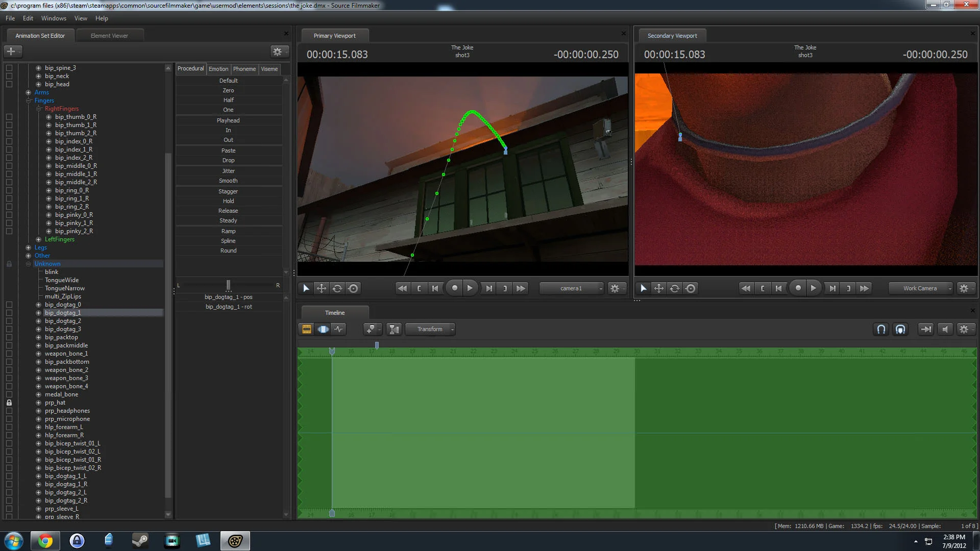Click the L-R balance slider handle
The height and width of the screenshot is (551, 980).
(228, 285)
